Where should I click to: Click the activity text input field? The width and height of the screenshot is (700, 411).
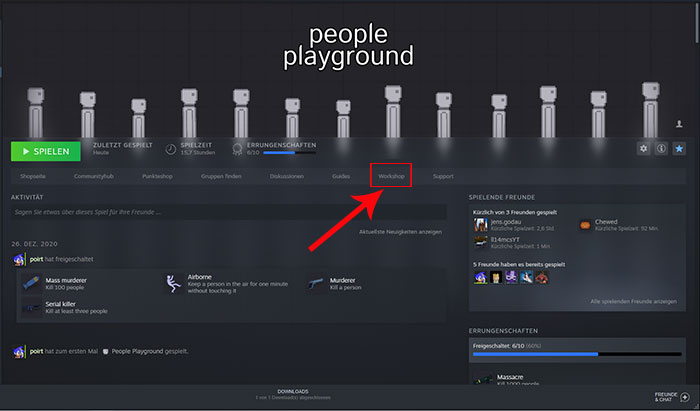click(x=228, y=214)
